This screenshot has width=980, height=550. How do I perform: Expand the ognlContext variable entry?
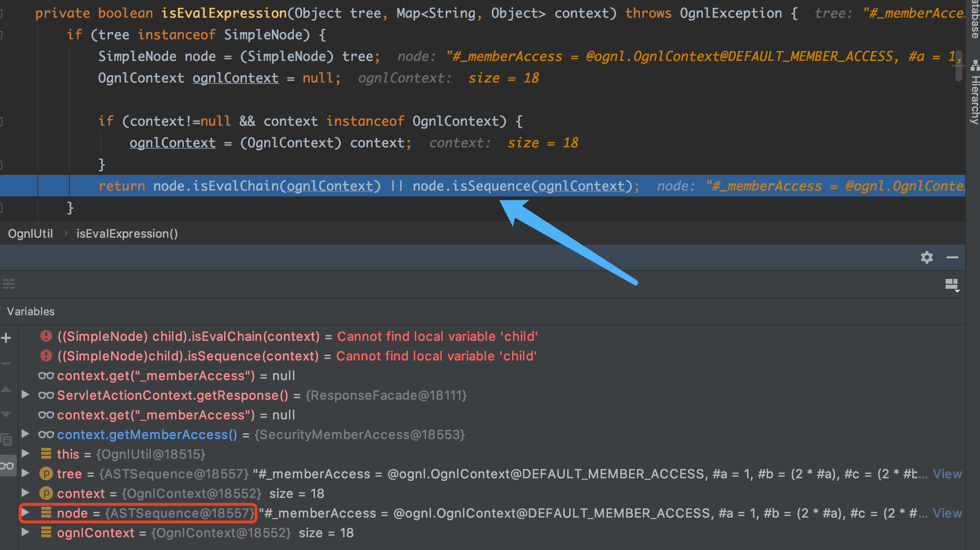pyautogui.click(x=26, y=532)
